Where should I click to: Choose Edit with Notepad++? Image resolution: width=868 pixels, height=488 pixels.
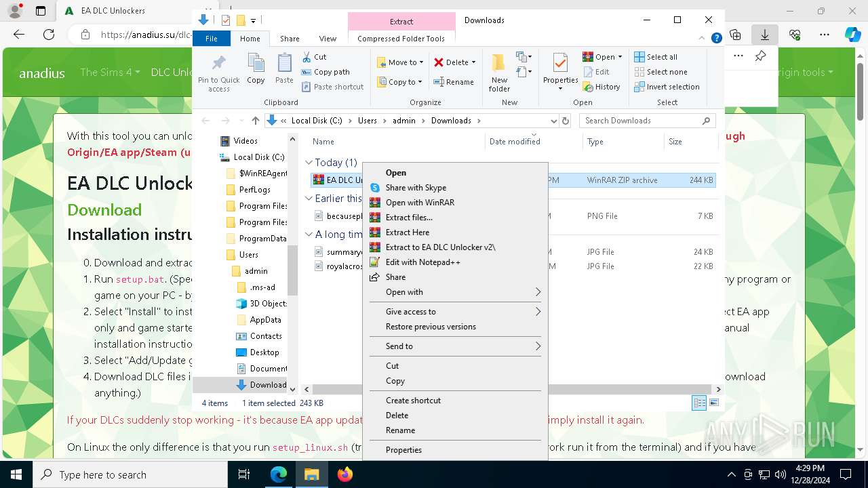pos(455,262)
